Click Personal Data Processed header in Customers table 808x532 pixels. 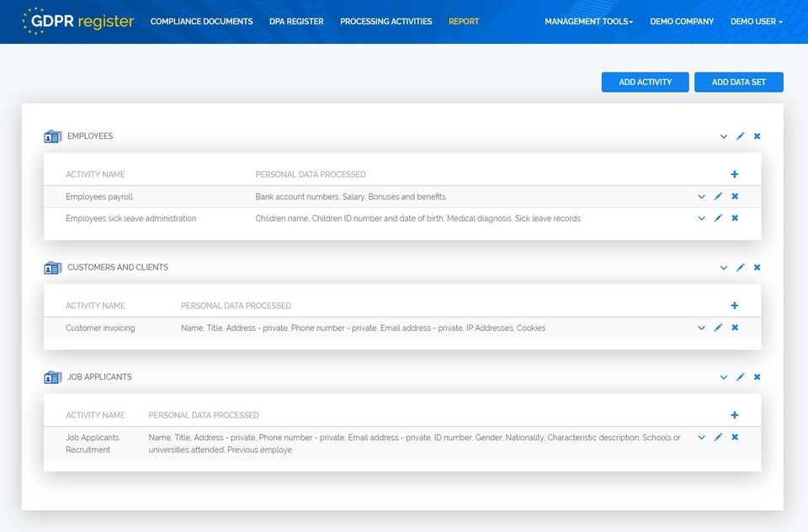(x=236, y=306)
